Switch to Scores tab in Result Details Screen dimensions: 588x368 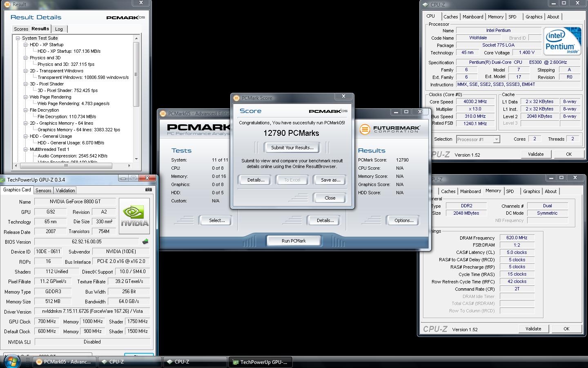(21, 29)
